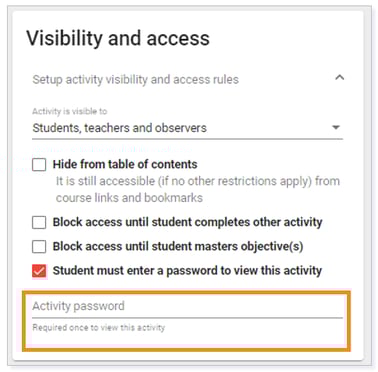Click the 'Hide from table of contents' label
The image size is (378, 372).
point(125,164)
